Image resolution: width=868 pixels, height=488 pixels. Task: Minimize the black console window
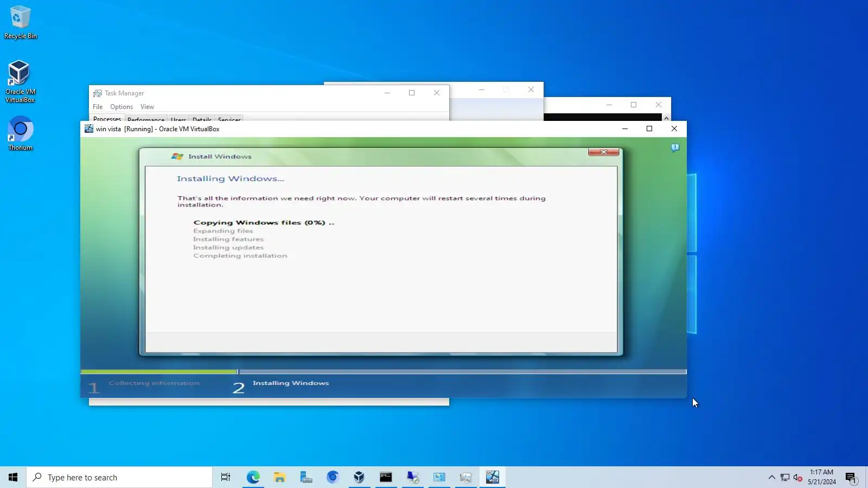609,105
